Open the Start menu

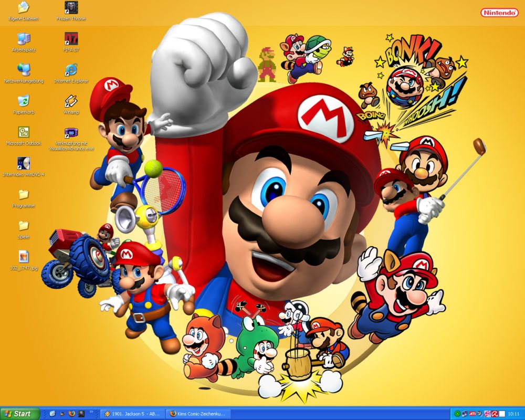click(x=20, y=414)
